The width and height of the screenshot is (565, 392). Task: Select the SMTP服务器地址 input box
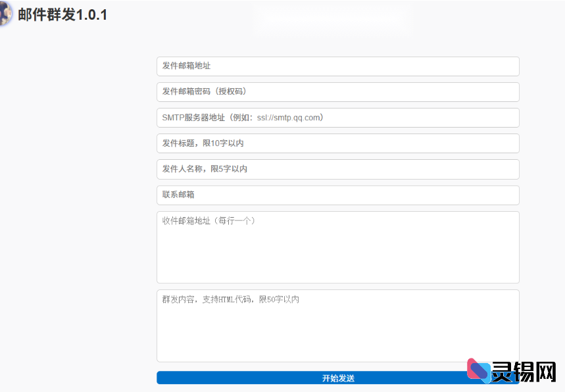337,118
